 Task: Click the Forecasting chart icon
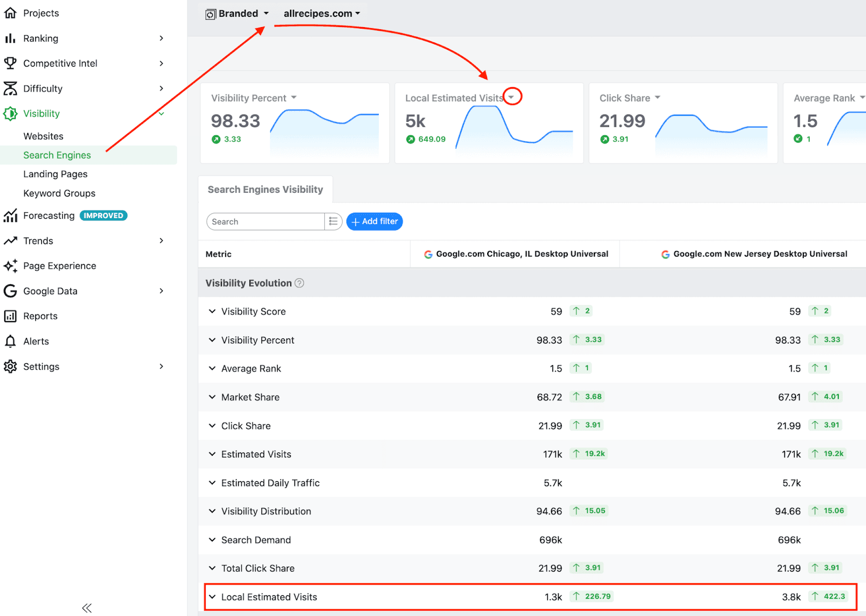click(10, 215)
